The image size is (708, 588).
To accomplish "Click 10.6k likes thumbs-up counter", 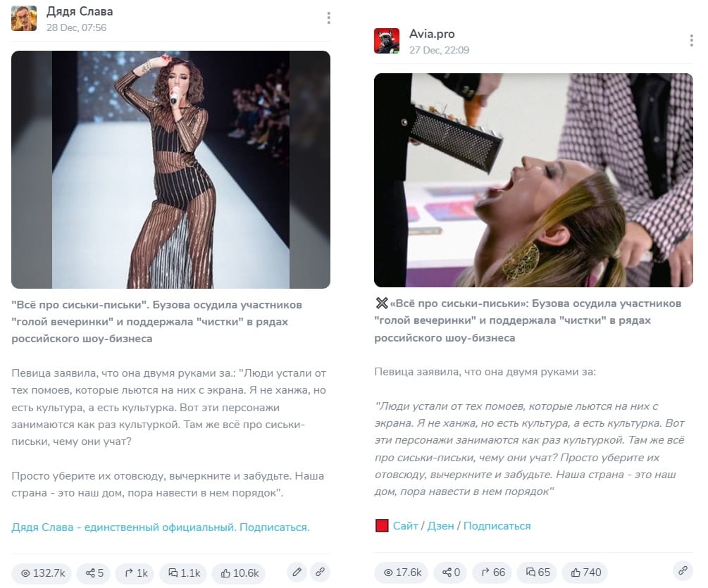I will click(x=239, y=573).
